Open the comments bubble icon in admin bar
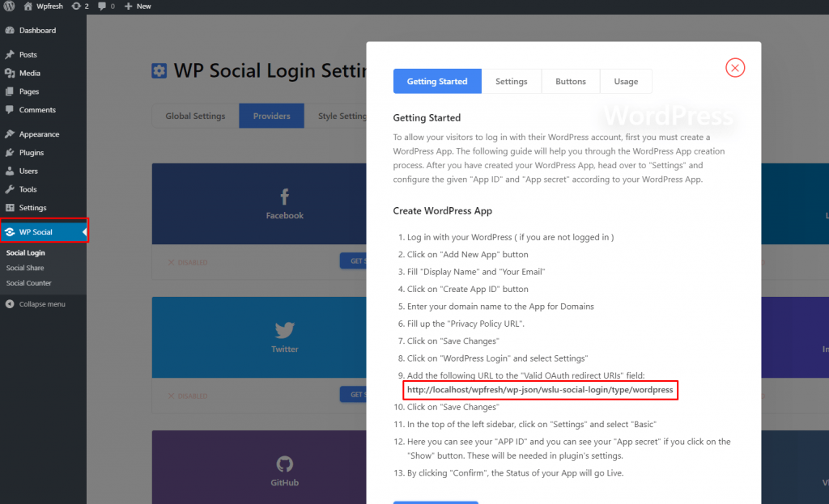This screenshot has width=829, height=504. tap(102, 6)
